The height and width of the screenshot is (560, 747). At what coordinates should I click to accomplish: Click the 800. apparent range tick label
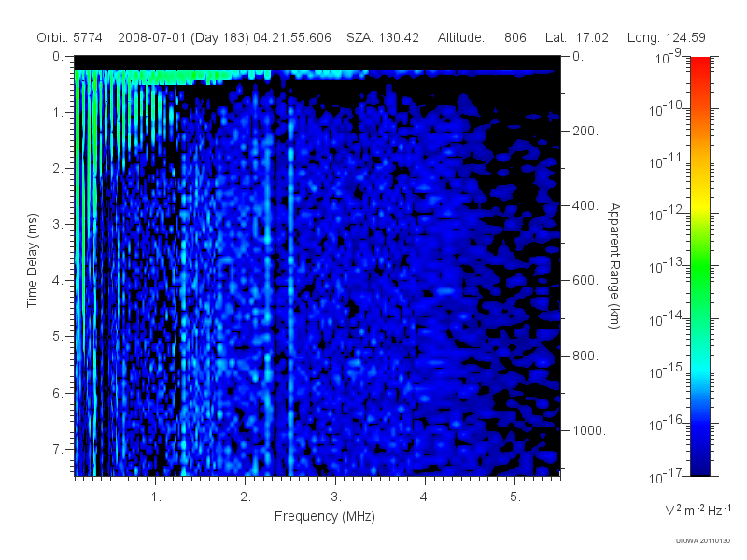click(585, 356)
